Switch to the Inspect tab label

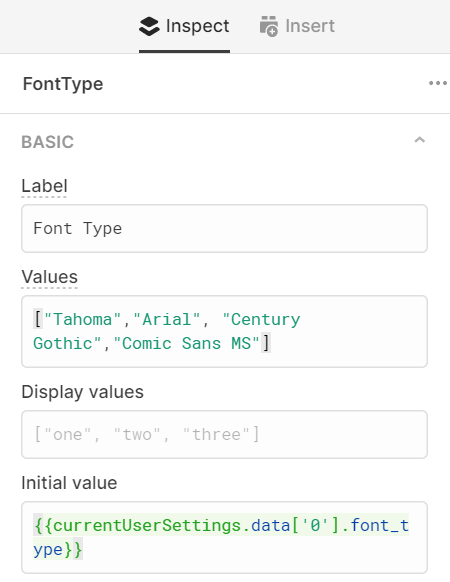point(197,26)
